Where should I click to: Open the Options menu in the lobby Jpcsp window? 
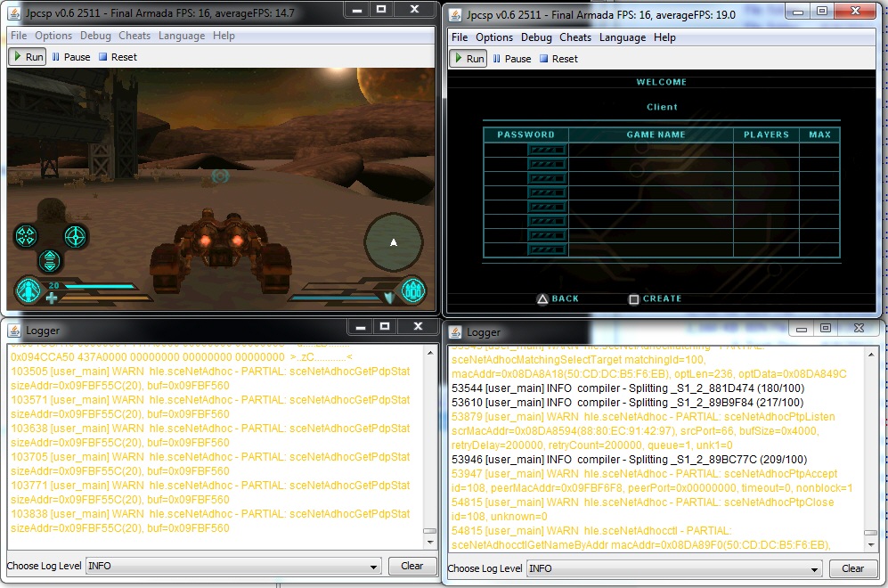click(x=493, y=37)
